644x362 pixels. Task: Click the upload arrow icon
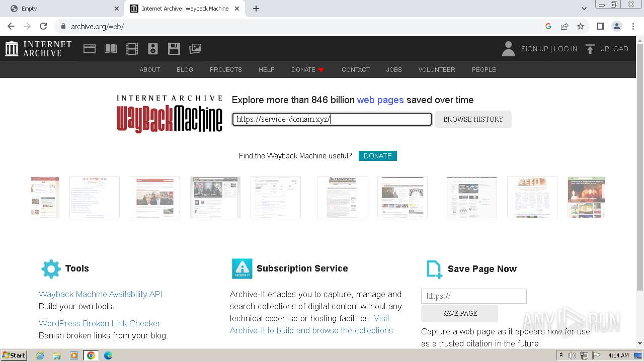590,49
